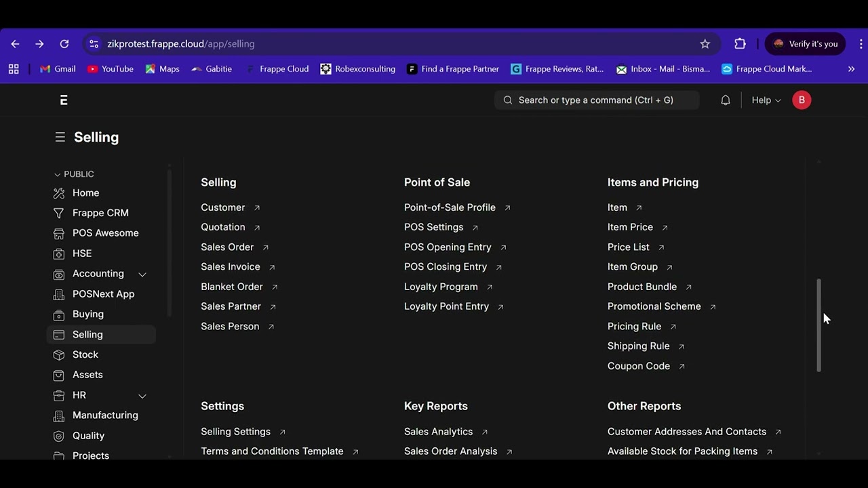Open the Maps bookmark
Screen dimensions: 868x488
pyautogui.click(x=162, y=68)
